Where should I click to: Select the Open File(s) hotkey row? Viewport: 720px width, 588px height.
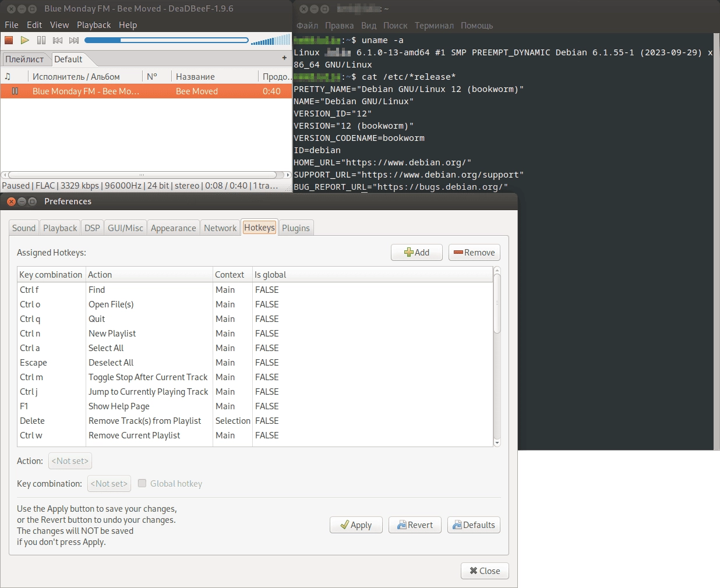point(255,304)
